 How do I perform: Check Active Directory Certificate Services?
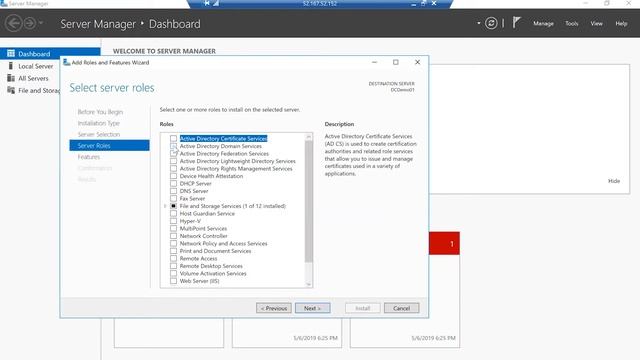point(173,138)
